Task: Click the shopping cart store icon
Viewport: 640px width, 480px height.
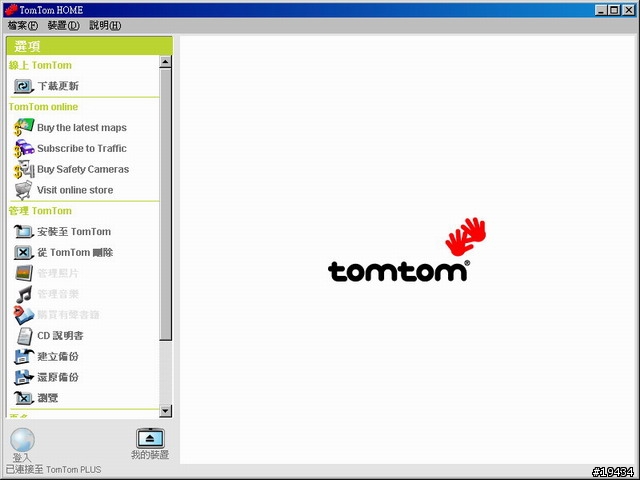Action: 23,190
